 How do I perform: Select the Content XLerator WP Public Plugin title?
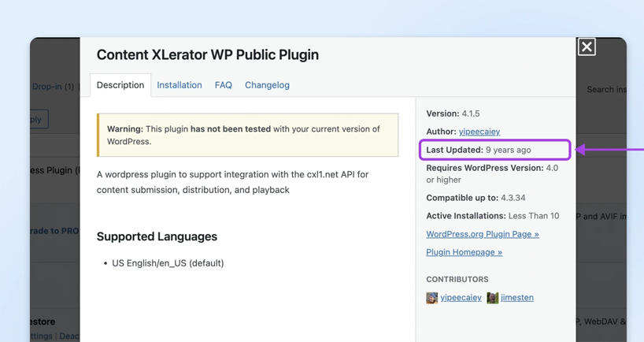coord(208,54)
